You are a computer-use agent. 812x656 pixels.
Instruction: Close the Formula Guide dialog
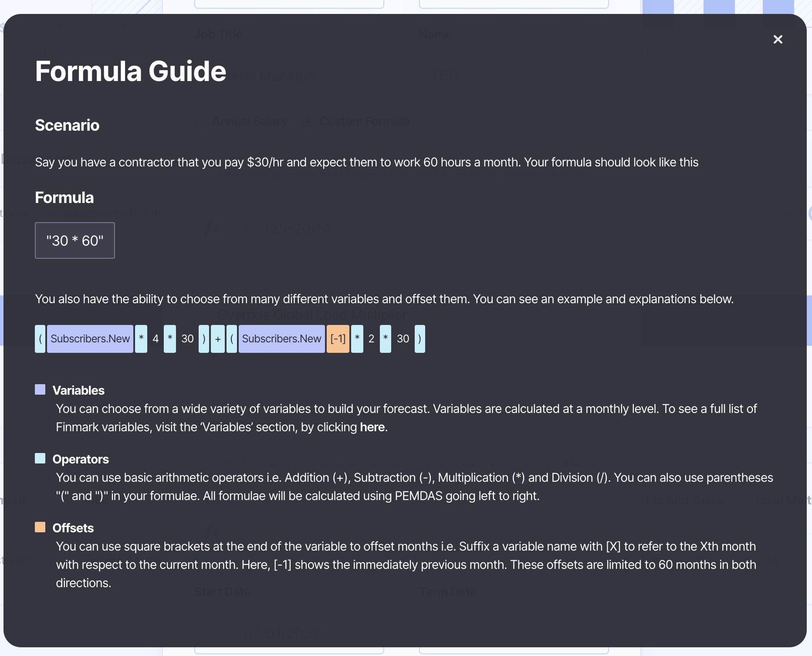click(778, 40)
